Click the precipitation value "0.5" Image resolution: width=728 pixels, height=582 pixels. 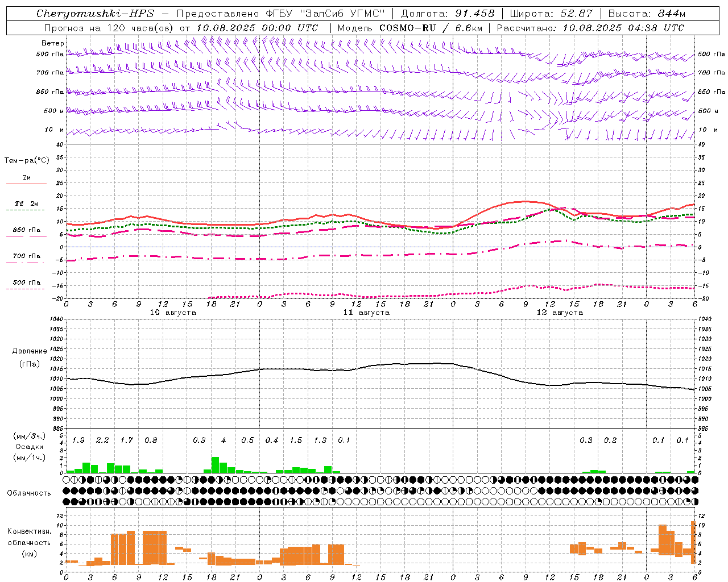pos(247,440)
